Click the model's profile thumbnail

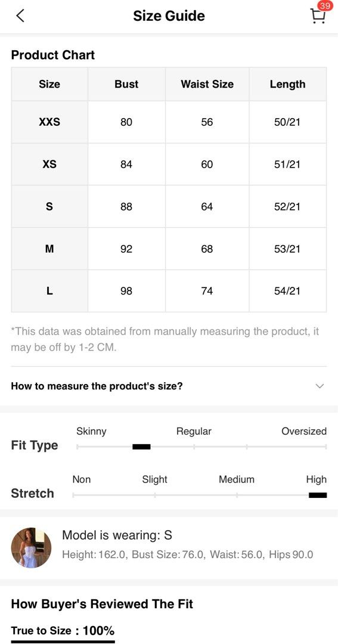(x=31, y=548)
